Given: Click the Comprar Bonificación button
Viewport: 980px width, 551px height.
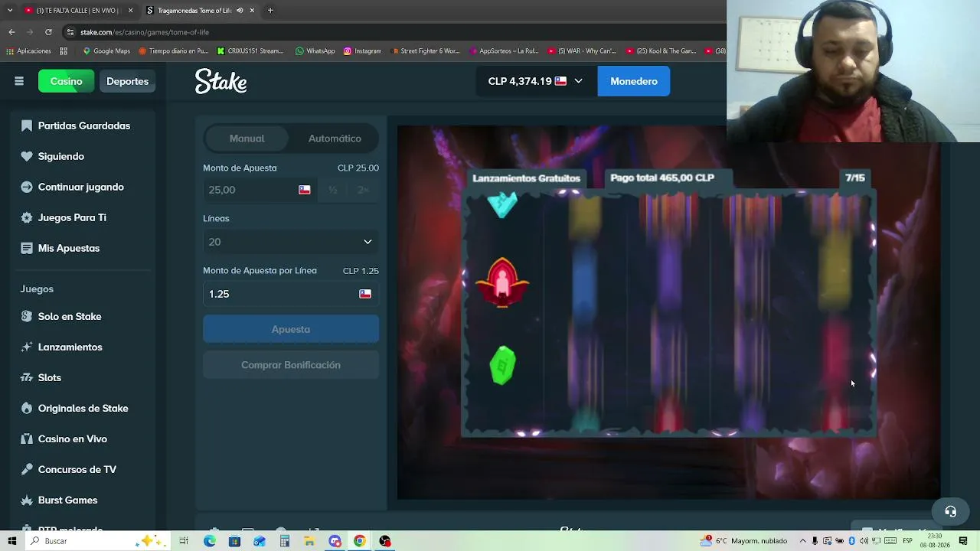Looking at the screenshot, I should (291, 365).
